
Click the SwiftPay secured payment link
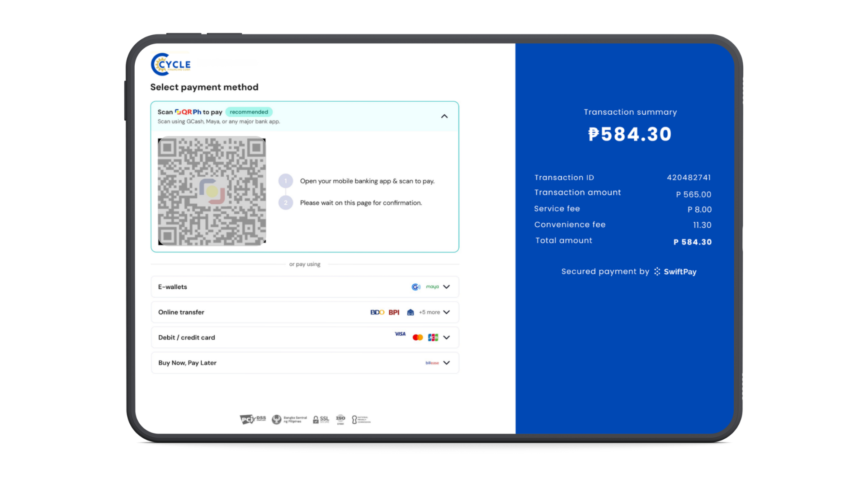(675, 272)
